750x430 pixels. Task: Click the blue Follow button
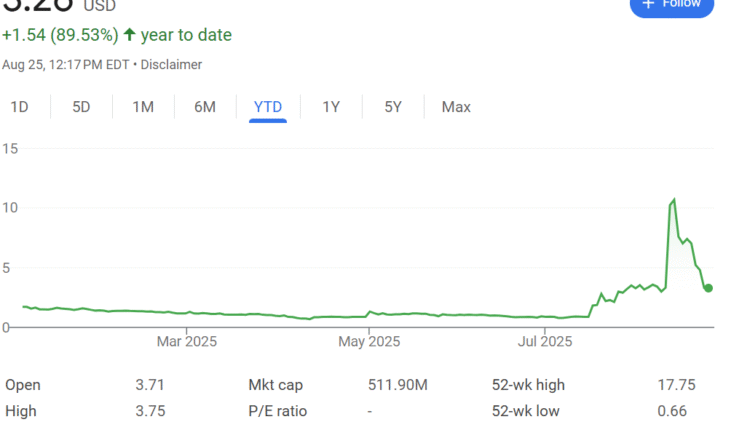coord(672,5)
